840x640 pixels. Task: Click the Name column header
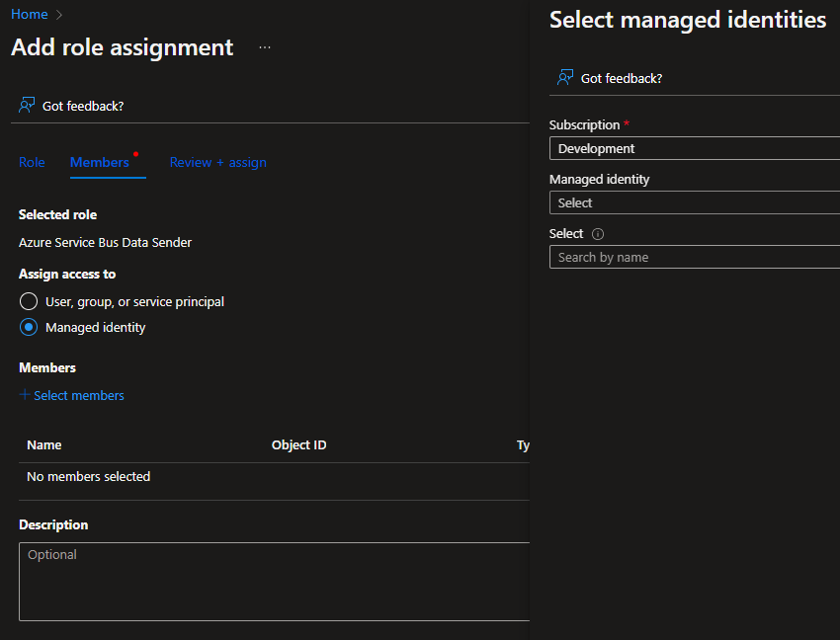(x=44, y=445)
